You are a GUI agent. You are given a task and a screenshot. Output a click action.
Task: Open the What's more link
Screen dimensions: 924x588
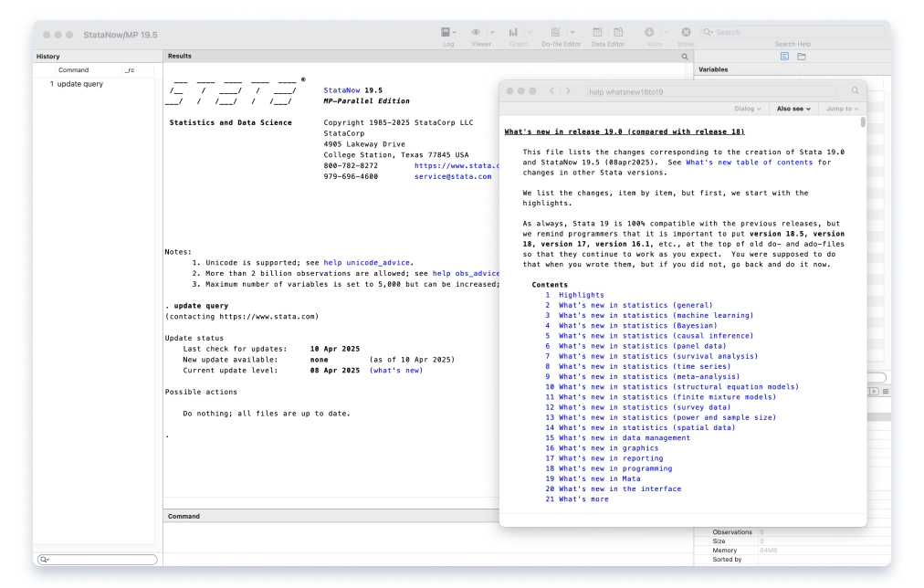pyautogui.click(x=583, y=499)
